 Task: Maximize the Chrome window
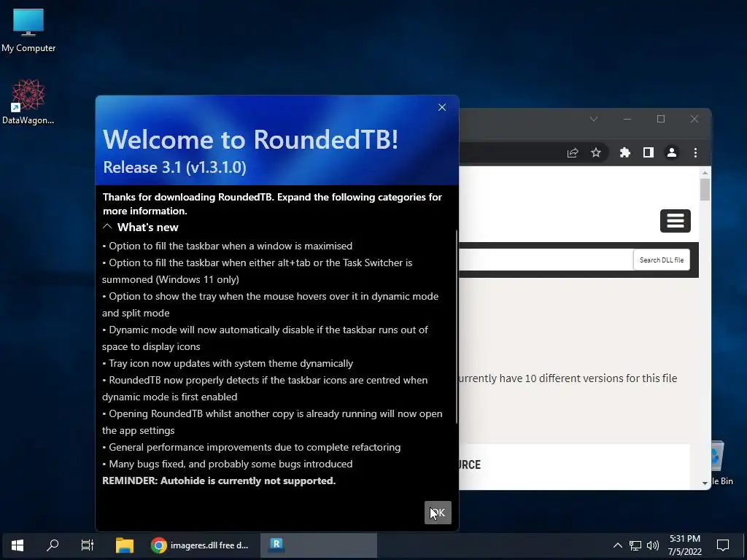[x=661, y=119]
